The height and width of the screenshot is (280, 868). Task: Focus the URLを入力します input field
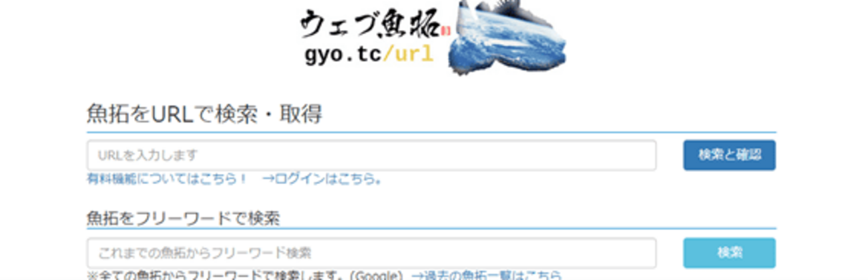pyautogui.click(x=371, y=155)
